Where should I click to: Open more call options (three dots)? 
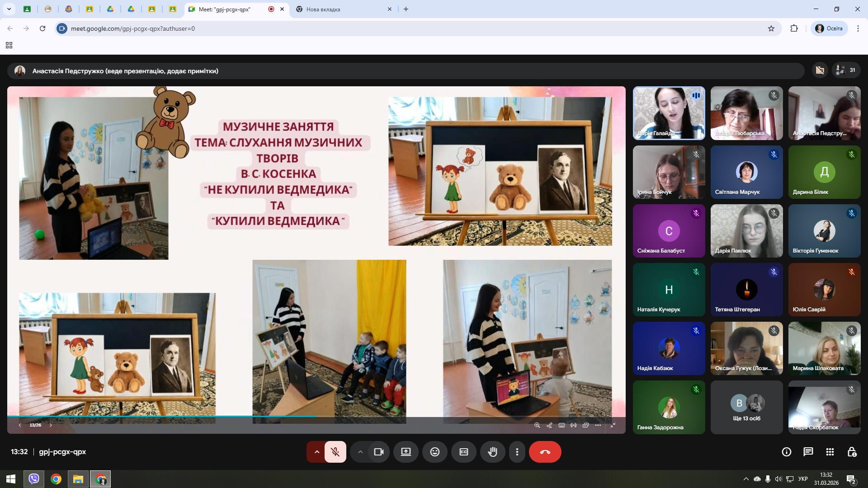(517, 452)
